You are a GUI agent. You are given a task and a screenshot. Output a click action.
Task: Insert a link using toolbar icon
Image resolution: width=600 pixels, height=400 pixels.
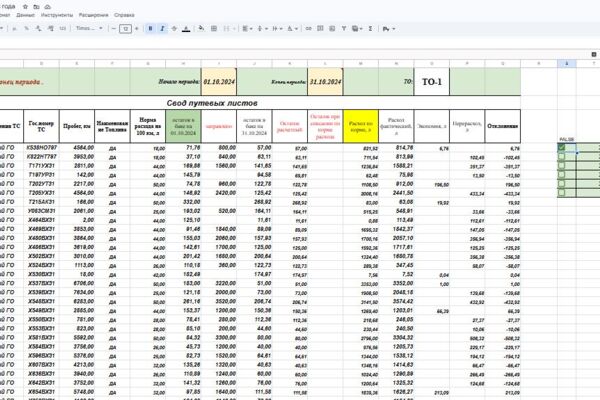point(308,29)
